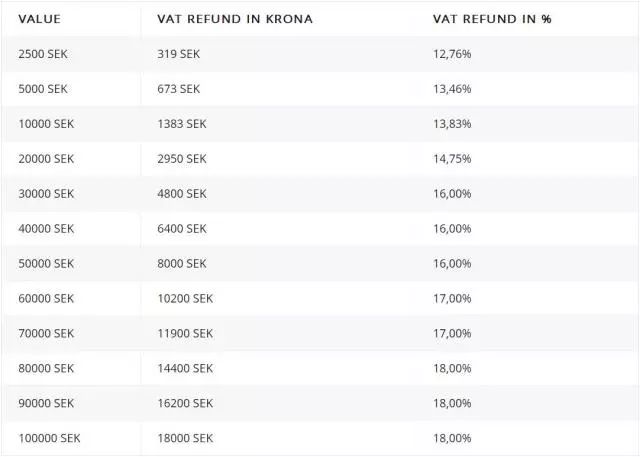The height and width of the screenshot is (457, 640).
Task: Select the 70000 SEK value cell
Action: tap(46, 333)
